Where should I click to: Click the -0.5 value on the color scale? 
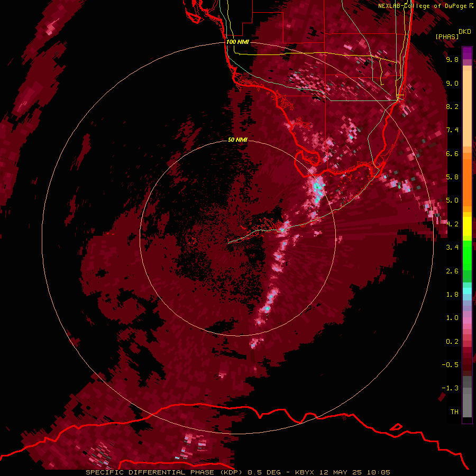(450, 365)
